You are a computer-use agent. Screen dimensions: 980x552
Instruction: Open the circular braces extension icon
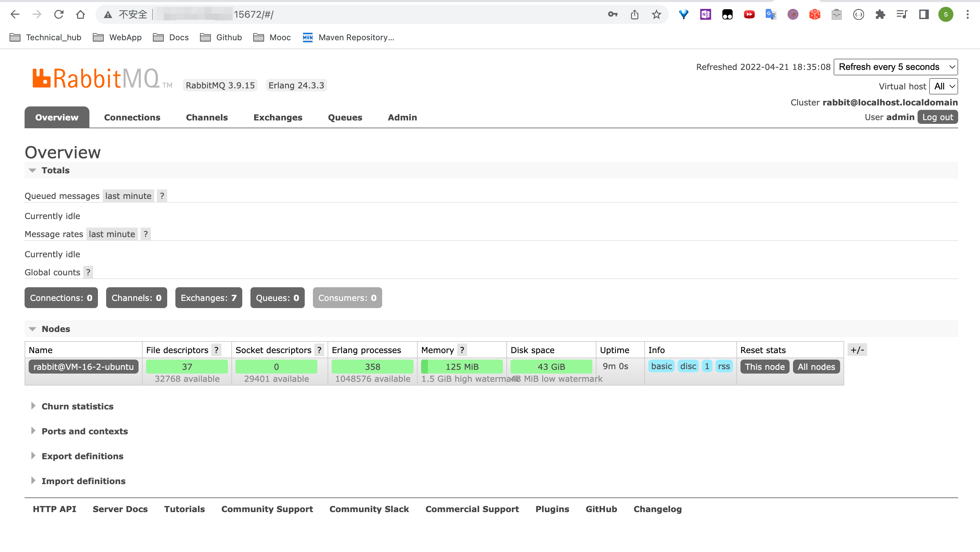(x=859, y=14)
